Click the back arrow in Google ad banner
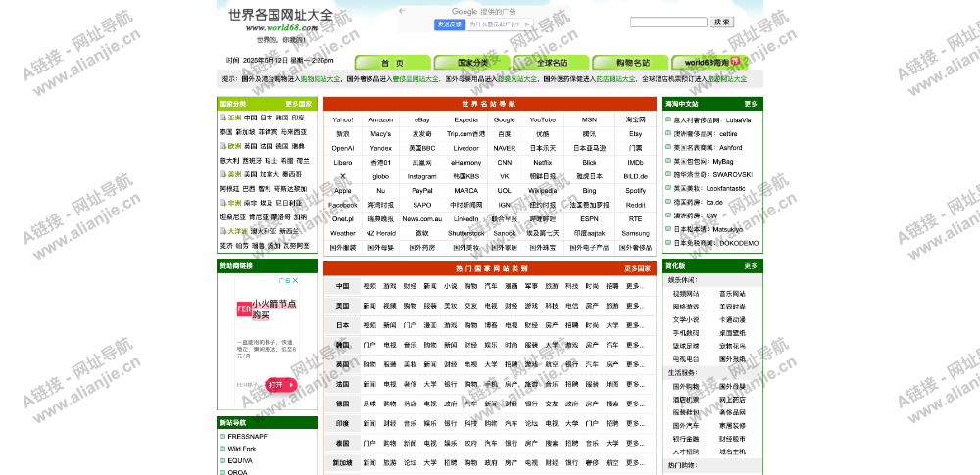The height and width of the screenshot is (475, 980). [402, 11]
